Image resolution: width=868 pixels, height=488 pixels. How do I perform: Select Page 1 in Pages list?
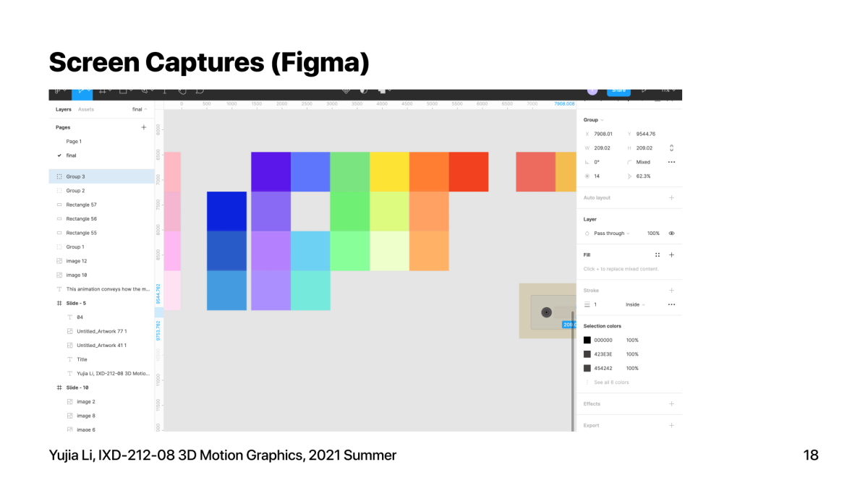point(74,142)
